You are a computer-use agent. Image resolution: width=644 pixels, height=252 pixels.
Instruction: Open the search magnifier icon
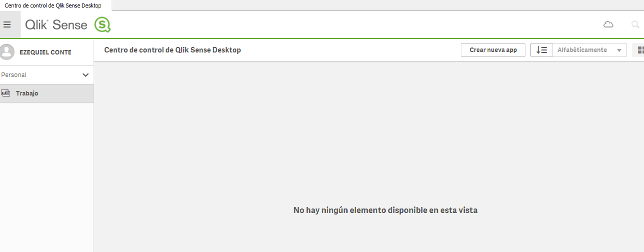tap(635, 24)
